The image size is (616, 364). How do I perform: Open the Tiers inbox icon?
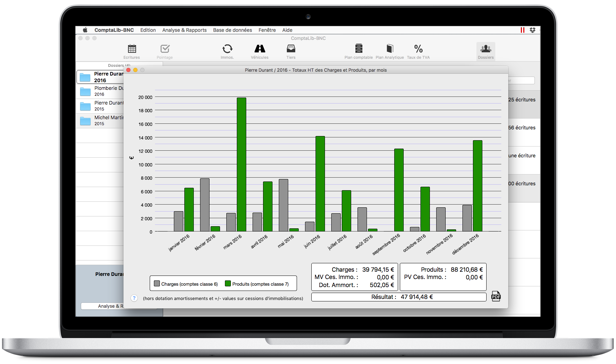(291, 49)
